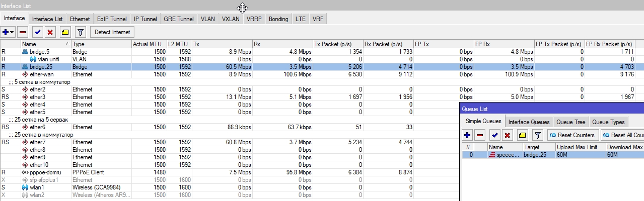
Task: Click the ether2 ethernet icon
Action: pos(25,89)
